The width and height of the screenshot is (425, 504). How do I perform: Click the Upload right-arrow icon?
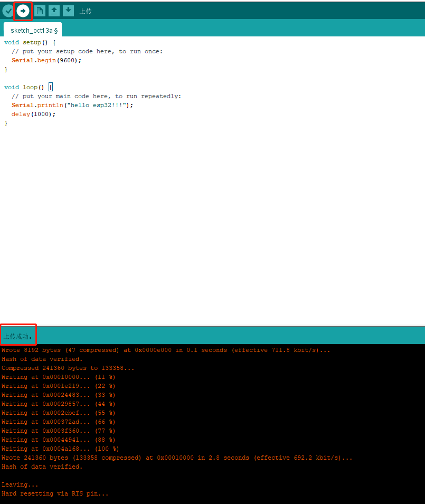pyautogui.click(x=23, y=11)
